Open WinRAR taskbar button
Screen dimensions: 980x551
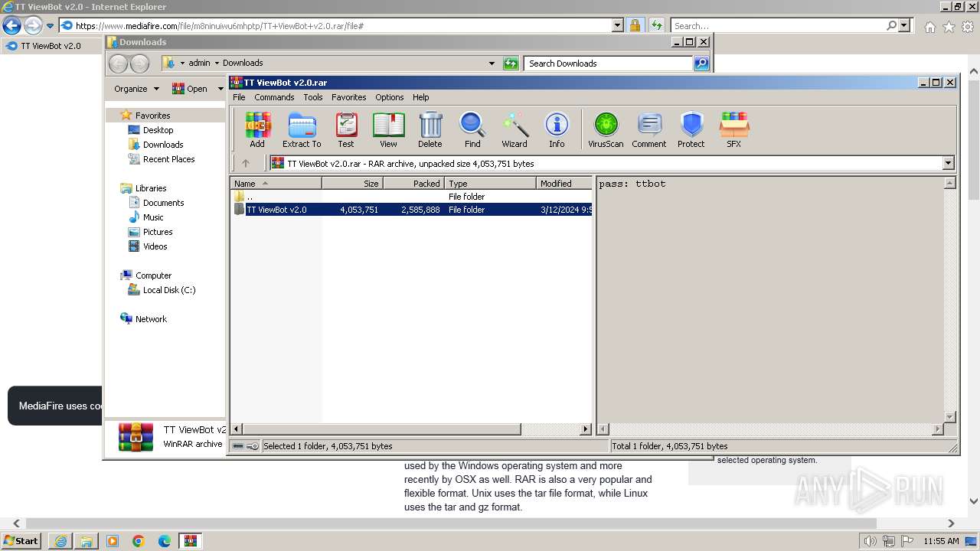pos(190,541)
